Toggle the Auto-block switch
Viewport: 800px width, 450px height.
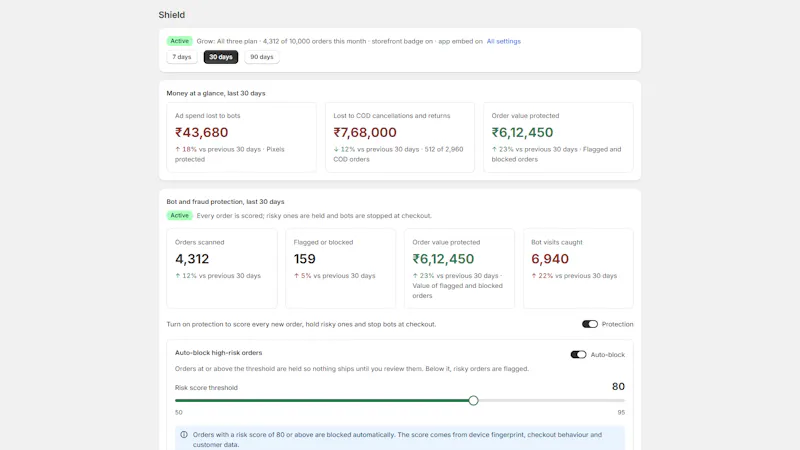point(578,355)
